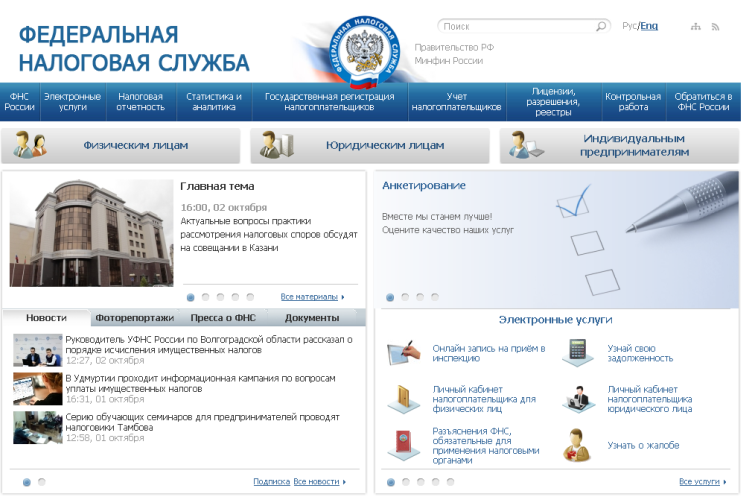Open Обратиться в ФНС России menu
The width and height of the screenshot is (741, 498).
coord(703,102)
